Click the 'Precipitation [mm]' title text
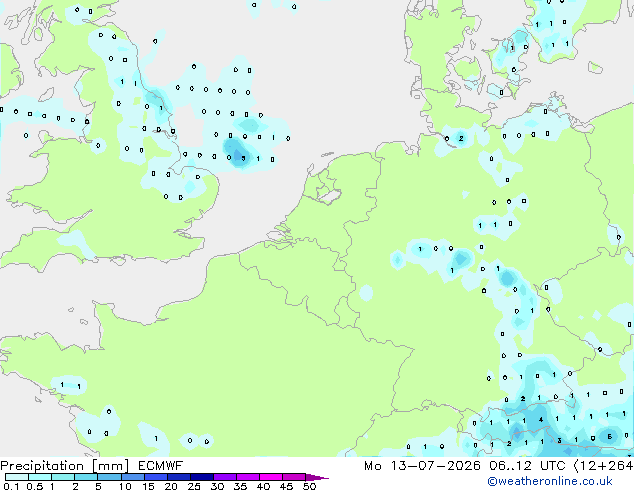The image size is (634, 490). pyautogui.click(x=65, y=466)
